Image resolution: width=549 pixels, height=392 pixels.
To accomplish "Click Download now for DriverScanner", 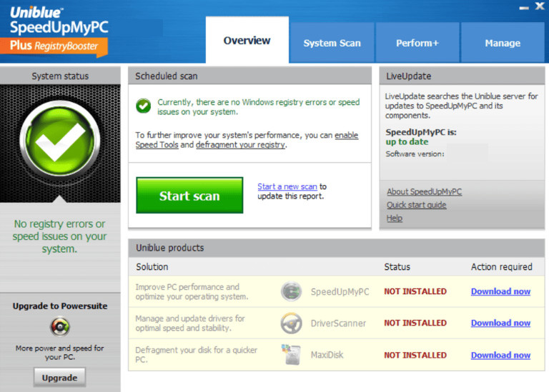I will (500, 323).
